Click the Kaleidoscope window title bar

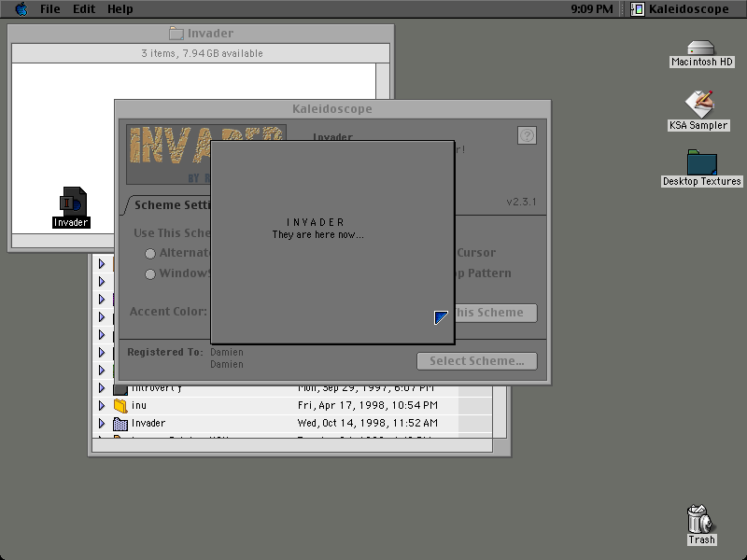332,109
